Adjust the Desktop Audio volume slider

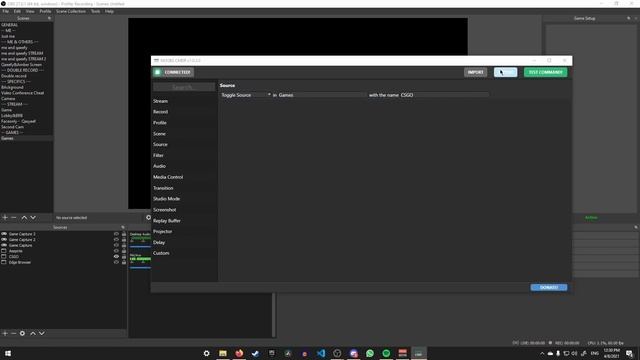pyautogui.click(x=140, y=247)
